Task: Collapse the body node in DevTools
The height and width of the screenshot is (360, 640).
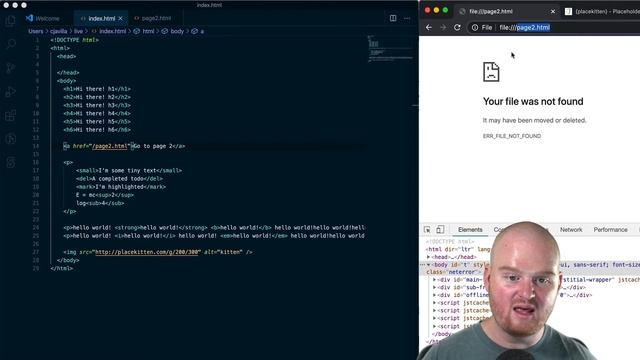Action: (x=428, y=265)
